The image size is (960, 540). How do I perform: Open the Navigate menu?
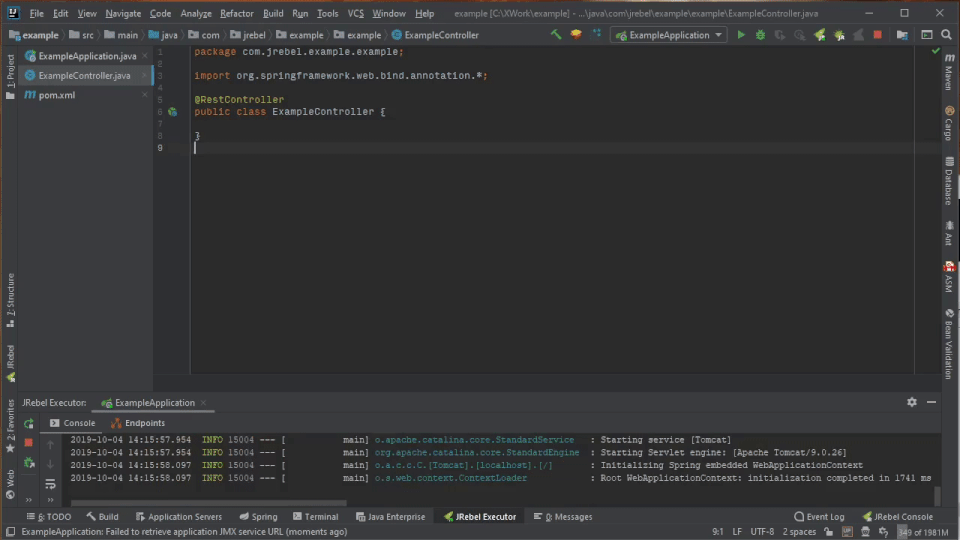pyautogui.click(x=122, y=13)
